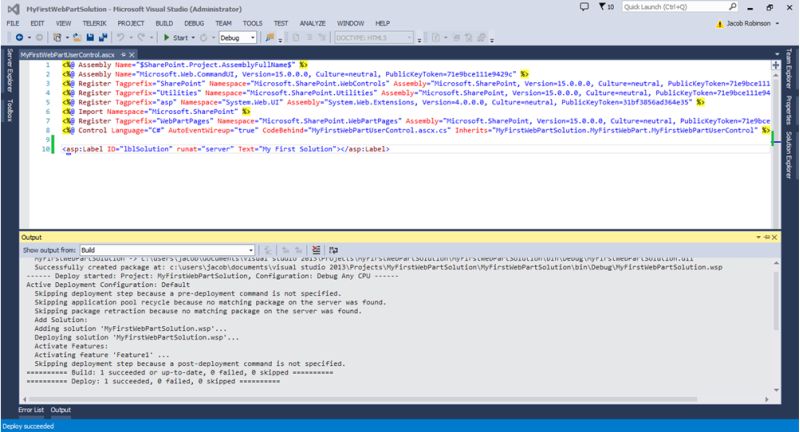This screenshot has height=432, width=800.
Task: Open the Properties side tab
Action: coord(789,110)
